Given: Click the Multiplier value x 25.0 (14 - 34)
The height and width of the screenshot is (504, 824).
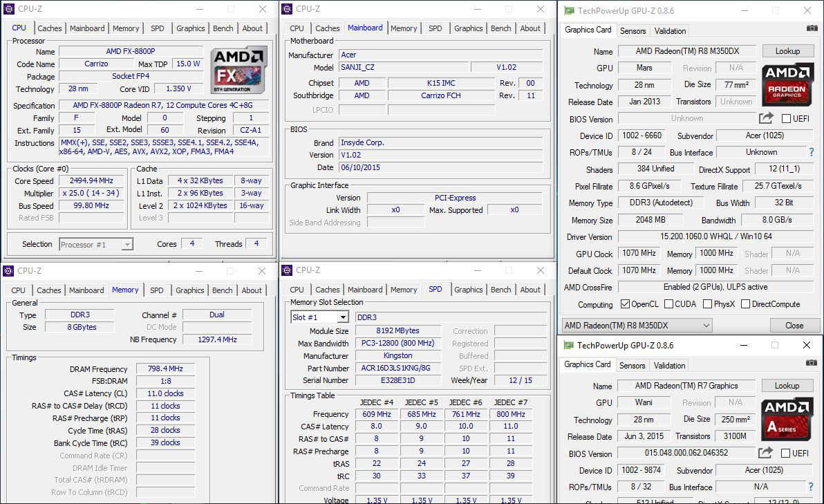Looking at the screenshot, I should coord(91,193).
